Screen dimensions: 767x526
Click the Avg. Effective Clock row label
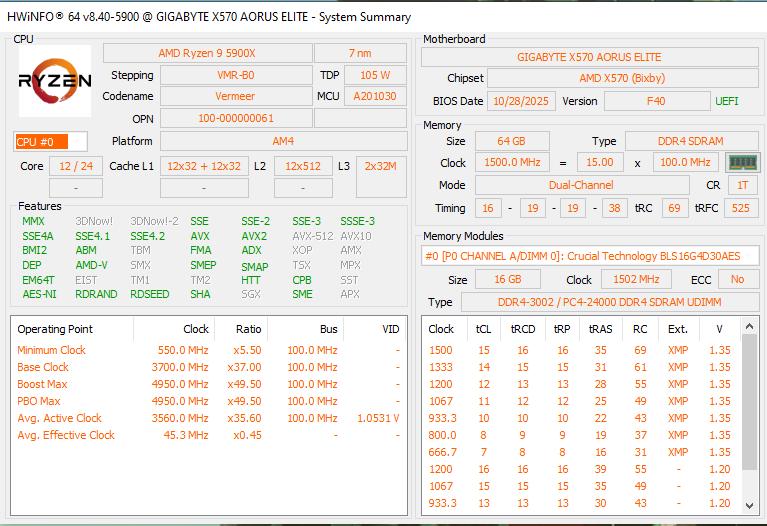coord(66,435)
